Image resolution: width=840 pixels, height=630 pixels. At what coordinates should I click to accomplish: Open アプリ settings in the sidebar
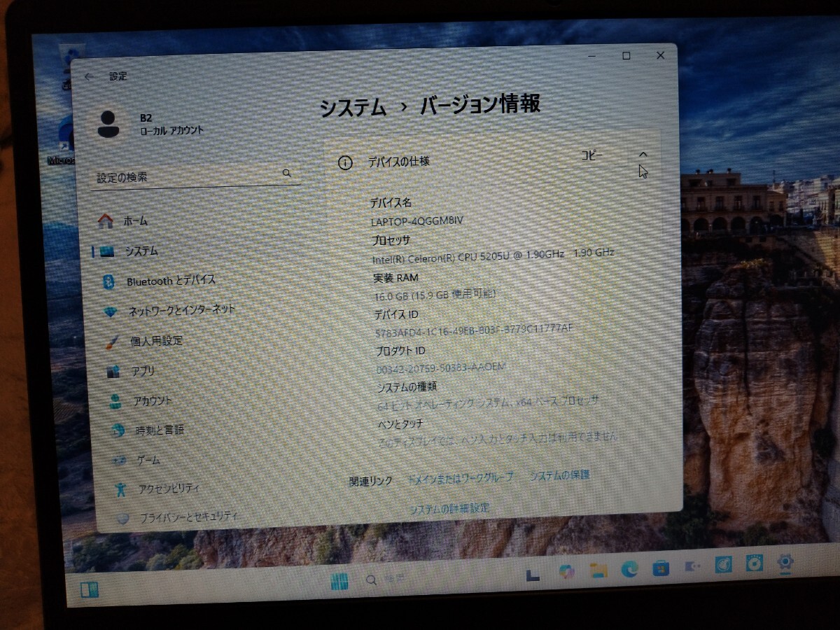[144, 372]
